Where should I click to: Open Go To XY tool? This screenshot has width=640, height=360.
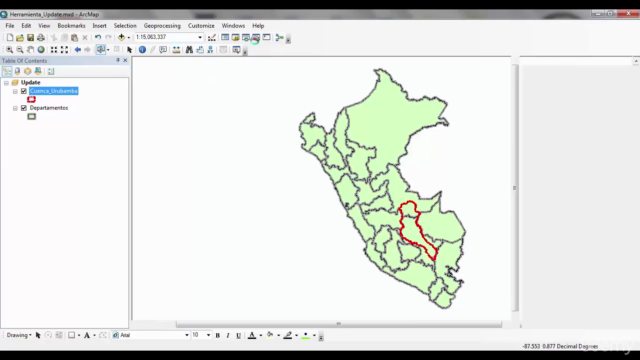pos(210,50)
